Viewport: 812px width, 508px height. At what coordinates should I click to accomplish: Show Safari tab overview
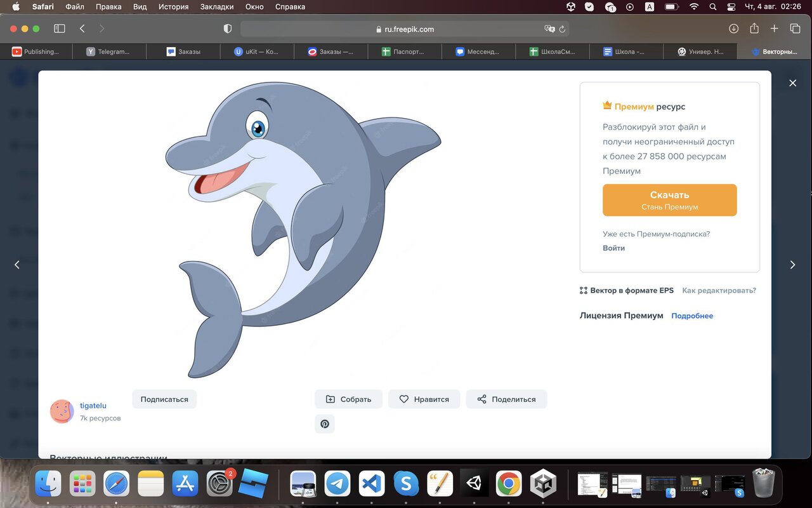pos(795,29)
